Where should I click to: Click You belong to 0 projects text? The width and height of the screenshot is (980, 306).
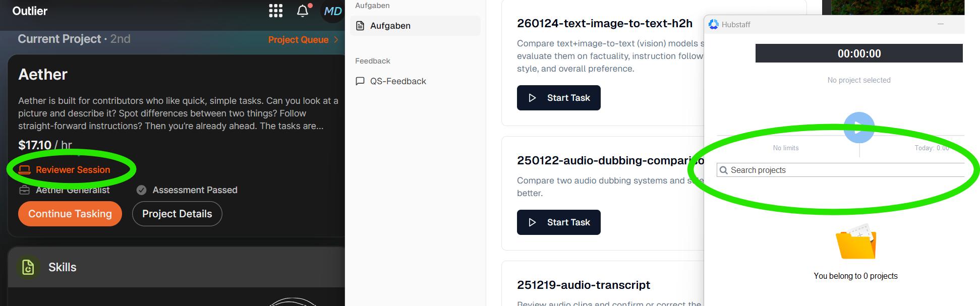point(855,276)
